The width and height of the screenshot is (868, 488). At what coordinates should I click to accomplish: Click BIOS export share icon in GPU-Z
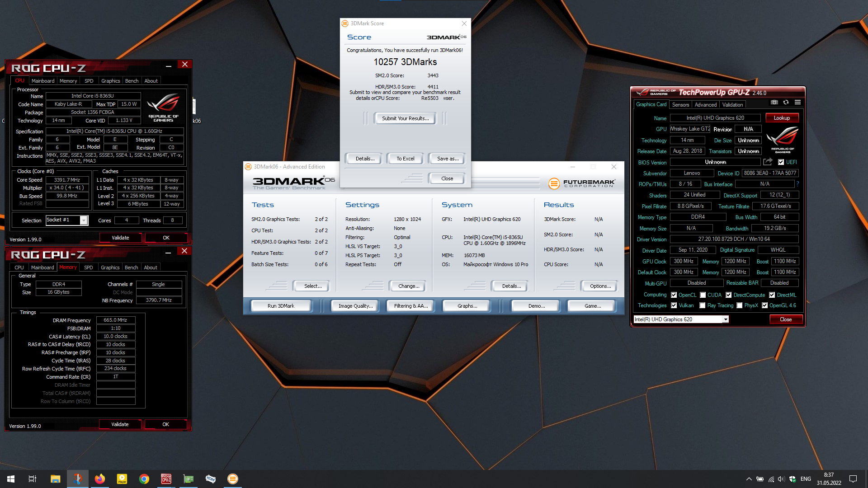768,162
